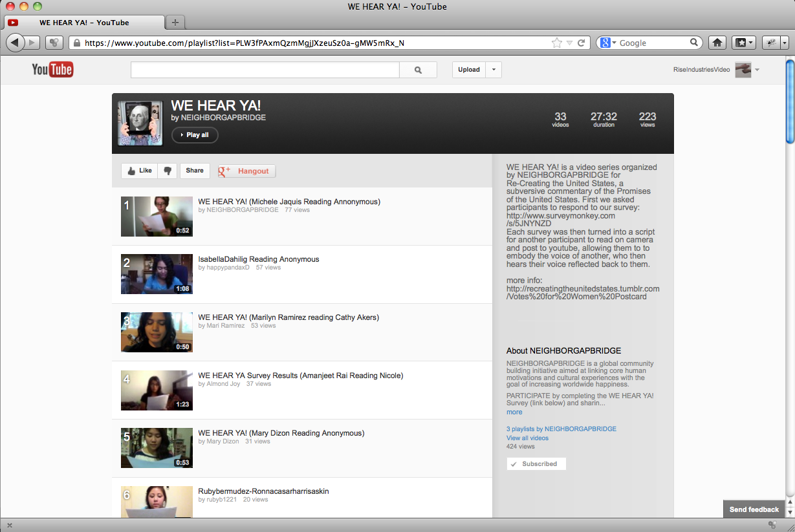795x532 pixels.
Task: Click the padlock site identity icon
Action: coord(76,43)
